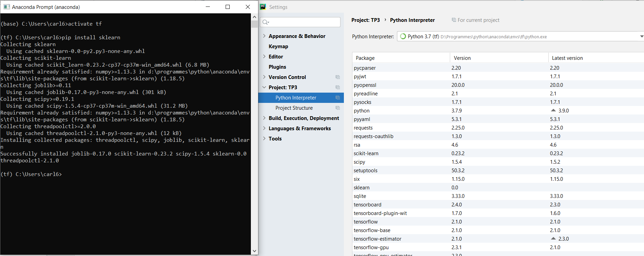Click the Project: TP3 breadcrumb
Screen dimensions: 644x256
[365, 20]
